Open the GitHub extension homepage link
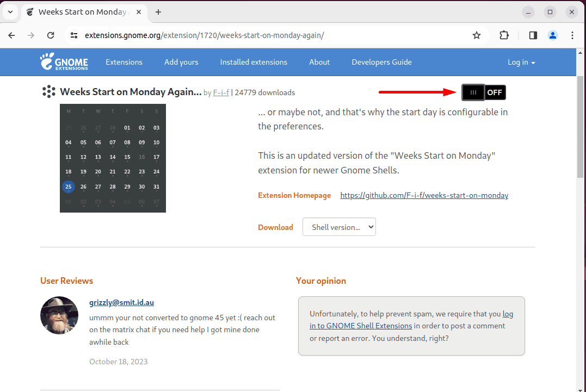The height and width of the screenshot is (392, 586). (x=424, y=195)
